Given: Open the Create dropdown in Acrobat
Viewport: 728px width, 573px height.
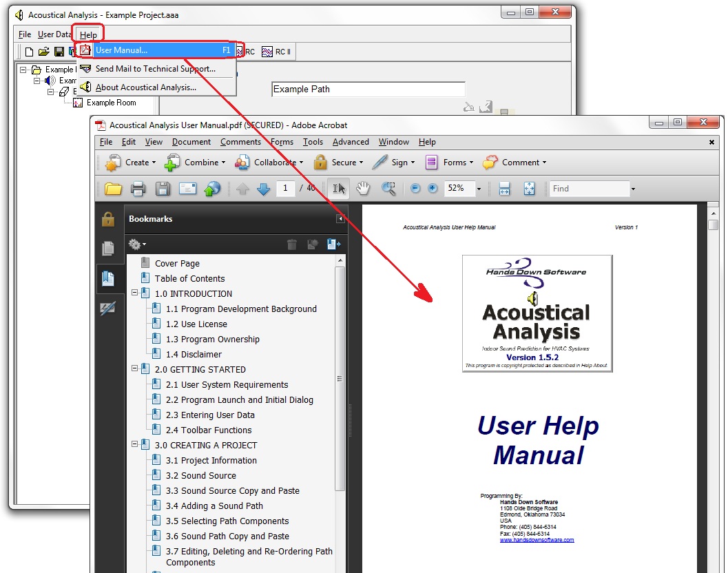Looking at the screenshot, I should [131, 163].
